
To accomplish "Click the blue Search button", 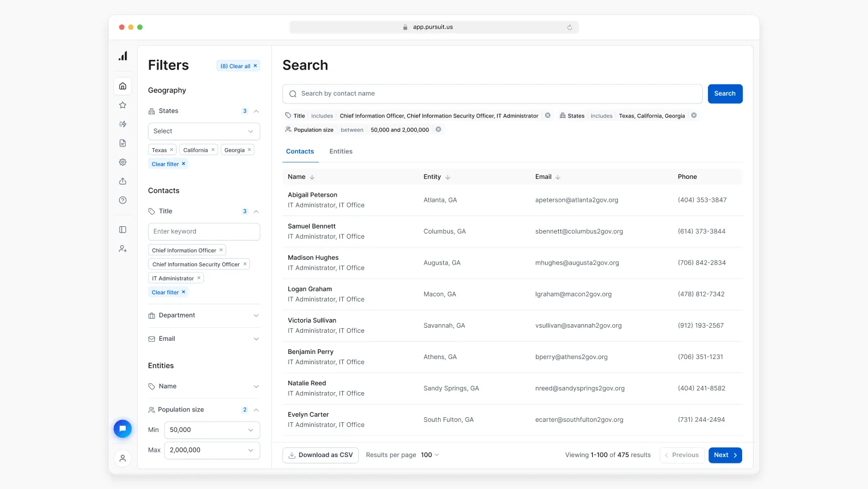I will coord(725,94).
